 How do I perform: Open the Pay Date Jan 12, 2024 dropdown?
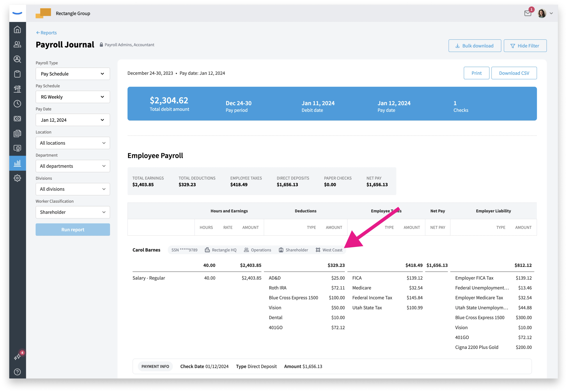coord(73,120)
